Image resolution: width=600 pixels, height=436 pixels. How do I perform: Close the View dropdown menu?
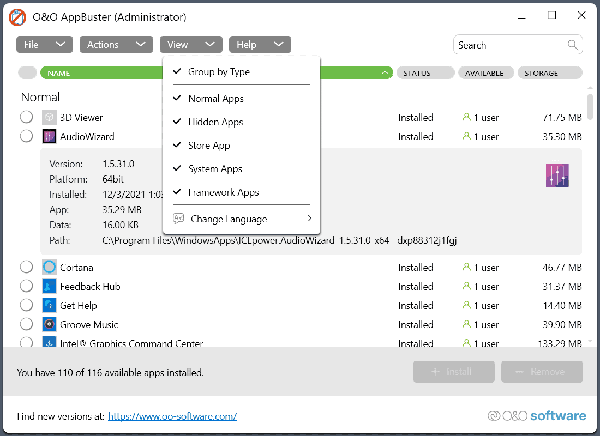coord(191,44)
